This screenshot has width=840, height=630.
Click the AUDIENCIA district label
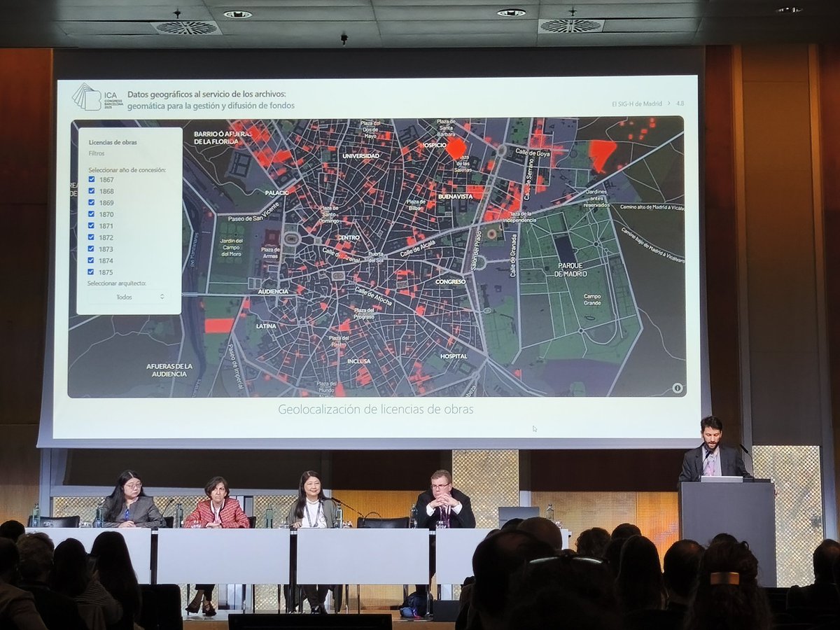[x=273, y=291]
